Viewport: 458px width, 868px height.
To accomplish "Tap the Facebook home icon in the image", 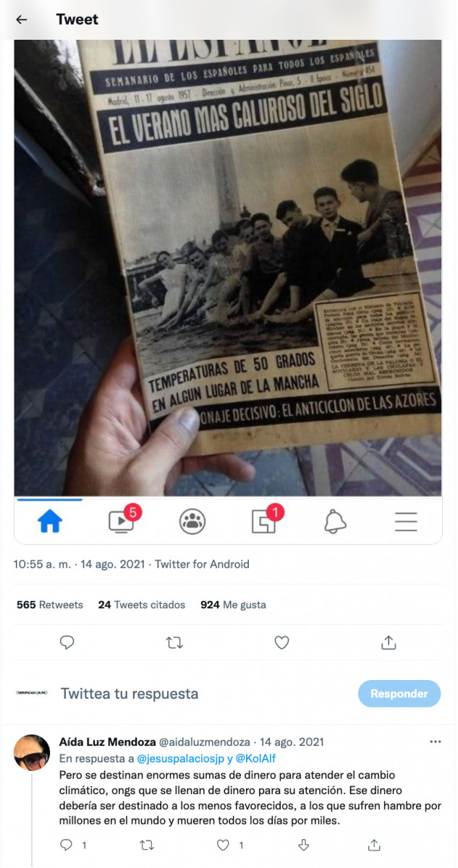I will point(50,521).
